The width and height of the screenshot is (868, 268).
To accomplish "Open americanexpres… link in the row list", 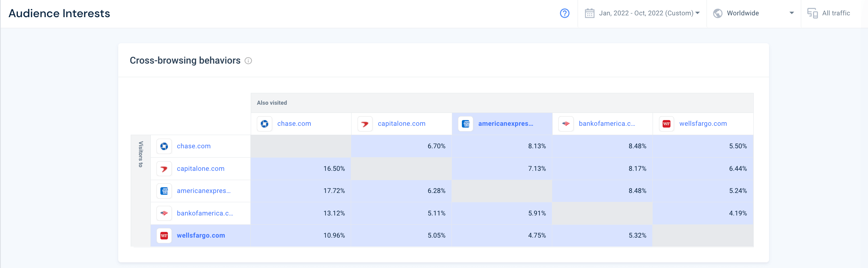I will (x=204, y=191).
